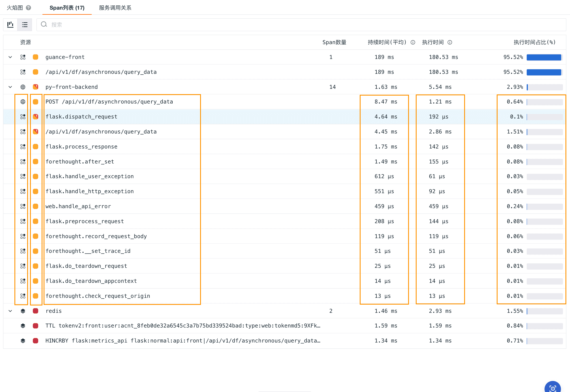Switch to bar chart view mode
This screenshot has height=392, width=570.
coord(10,25)
